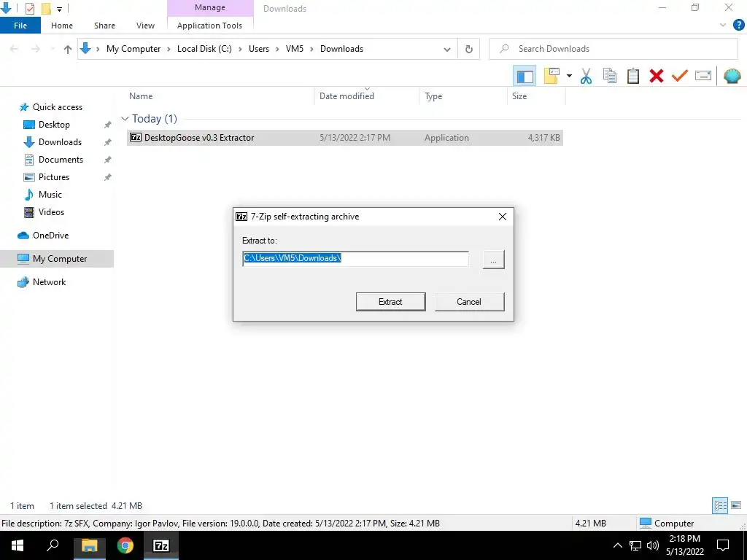Image resolution: width=747 pixels, height=560 pixels.
Task: Click Local Disk (C:) in the breadcrumb
Action: 204,49
